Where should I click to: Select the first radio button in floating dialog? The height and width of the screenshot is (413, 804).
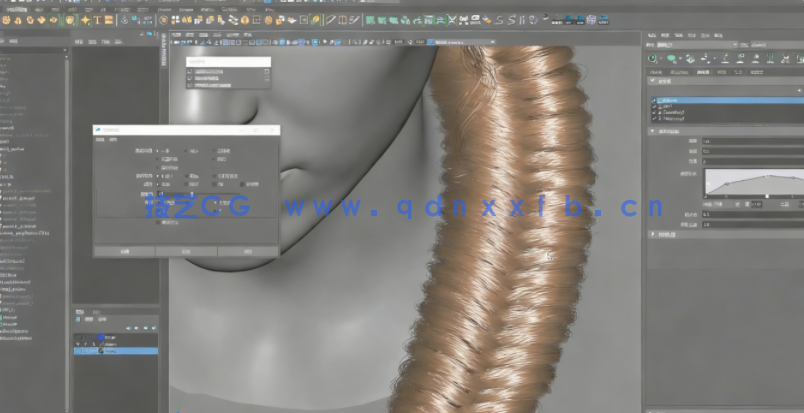pyautogui.click(x=158, y=150)
